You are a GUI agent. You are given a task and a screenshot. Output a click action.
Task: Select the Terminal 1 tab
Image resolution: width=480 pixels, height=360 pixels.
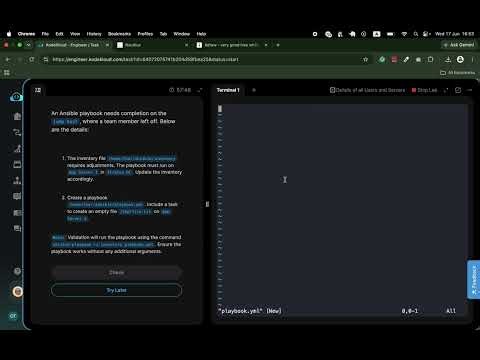click(x=228, y=90)
